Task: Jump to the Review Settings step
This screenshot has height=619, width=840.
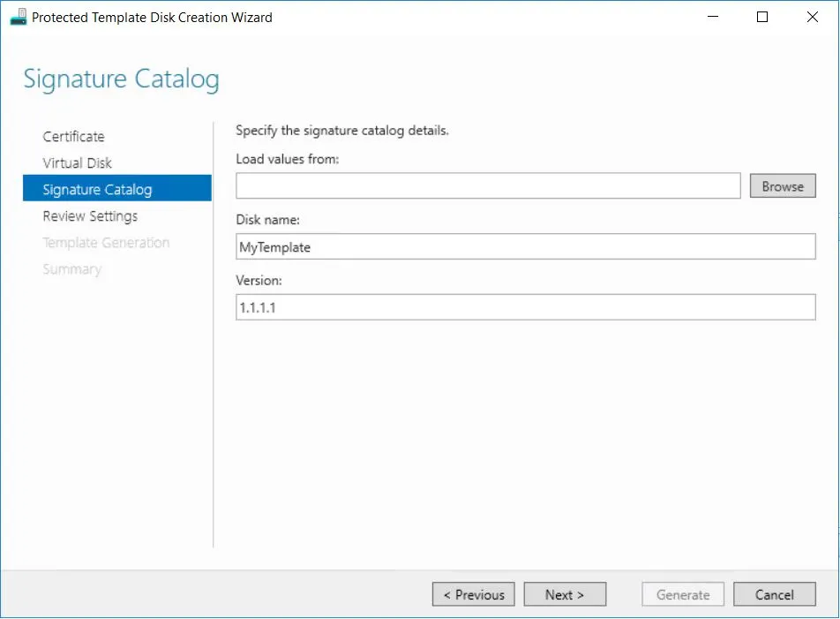Action: click(90, 216)
